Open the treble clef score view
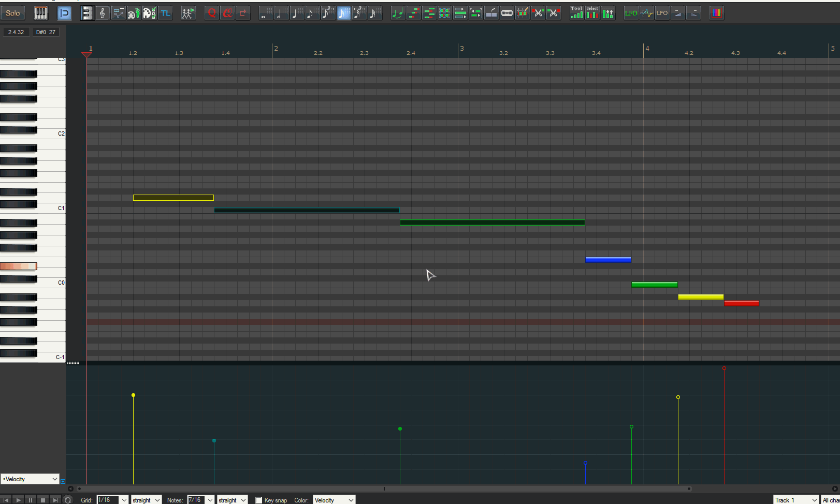Screen dimensions: 840x504 click(x=103, y=13)
